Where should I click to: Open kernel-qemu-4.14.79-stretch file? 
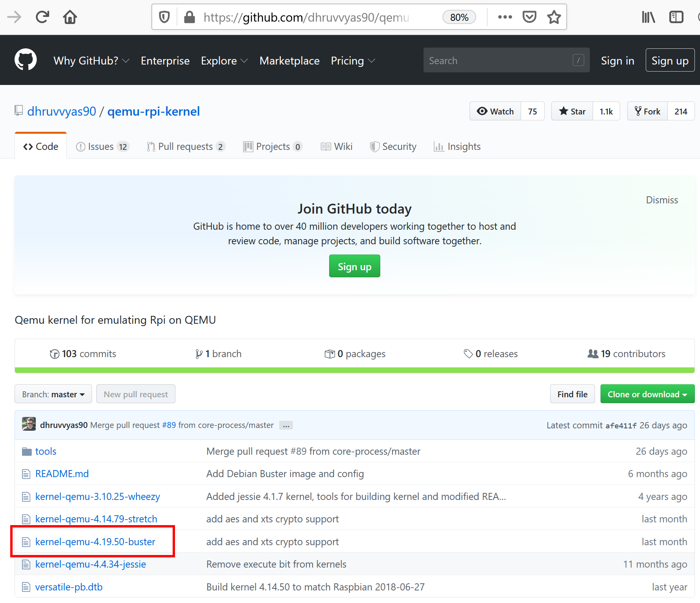click(x=96, y=519)
